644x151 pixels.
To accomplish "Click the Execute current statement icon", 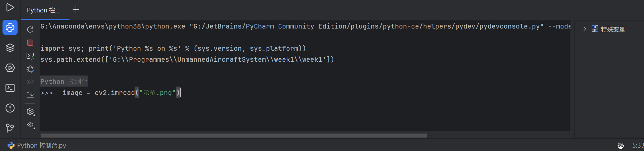I will [x=30, y=56].
